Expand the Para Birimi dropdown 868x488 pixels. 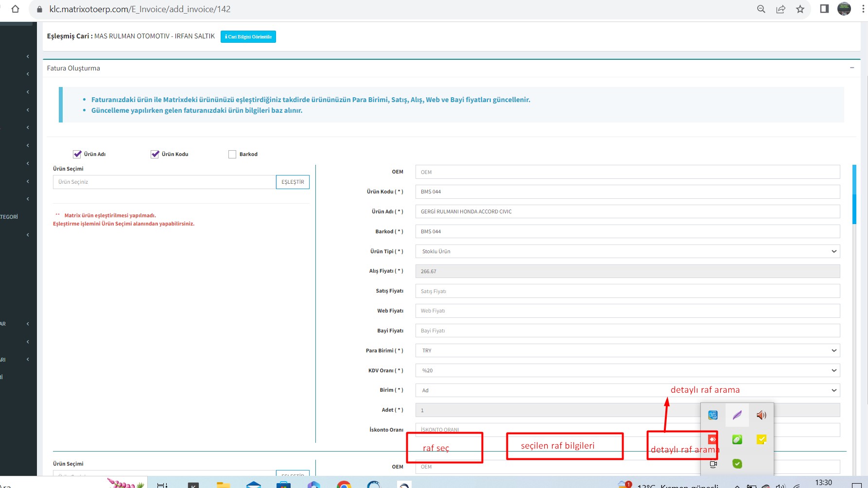point(627,350)
